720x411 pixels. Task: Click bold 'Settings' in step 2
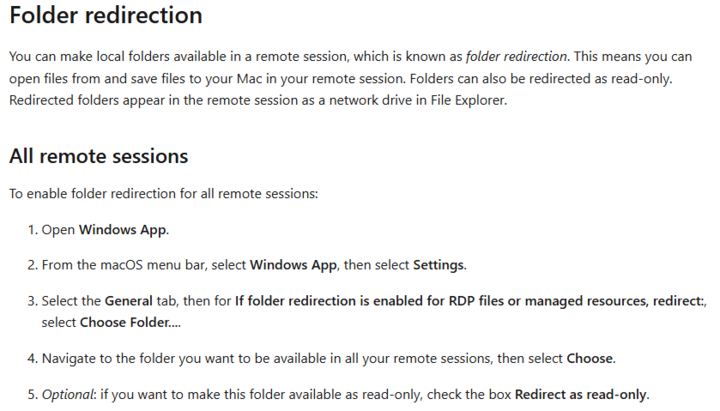[439, 265]
